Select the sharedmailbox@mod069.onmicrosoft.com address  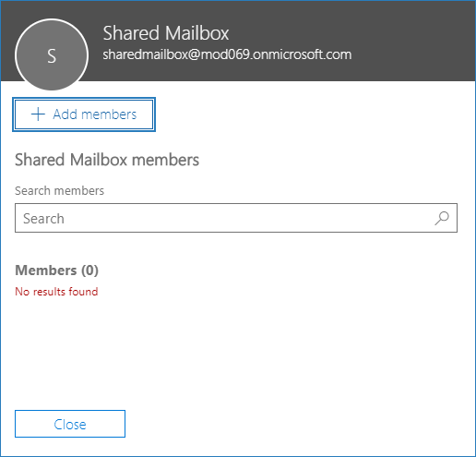pos(227,54)
